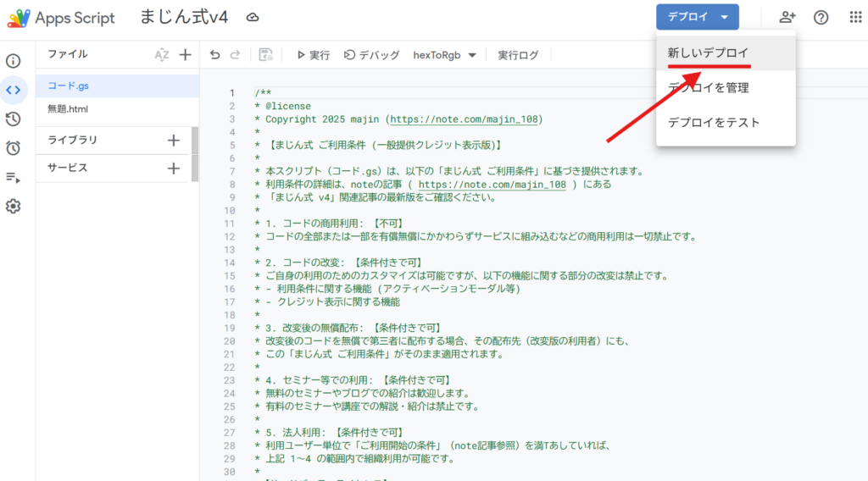The image size is (868, 481).
Task: Open the Google apps grid icon
Action: pos(854,17)
